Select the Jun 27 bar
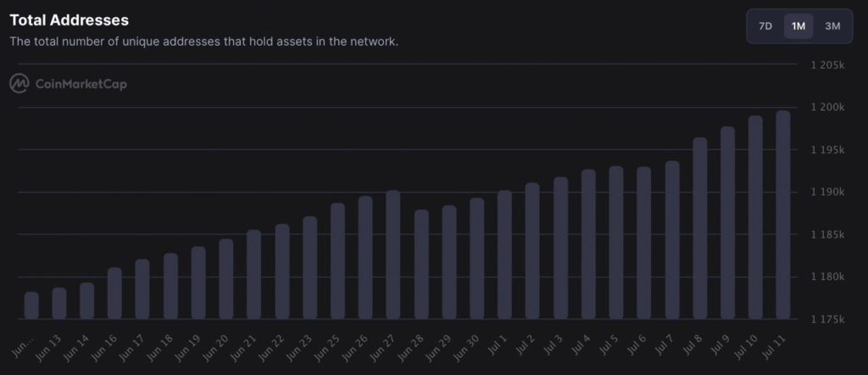868x375 pixels. pos(393,255)
